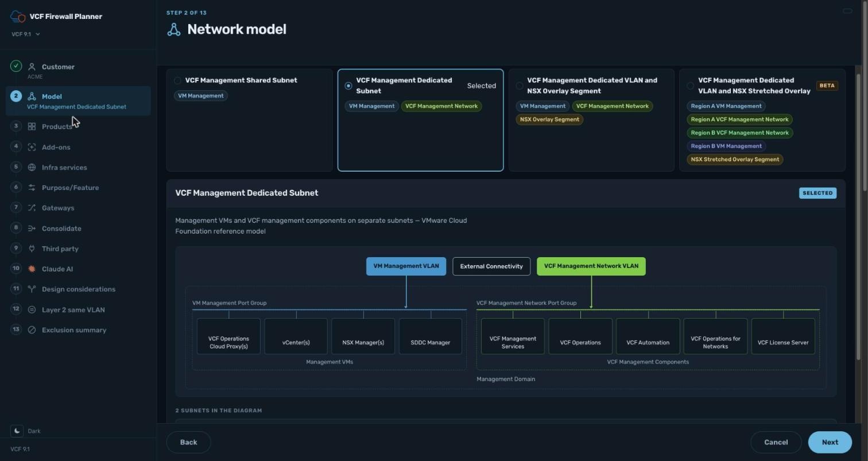Click the VCF Management Network VLAN green box
Viewport: 868px width, 461px height.
coord(591,266)
